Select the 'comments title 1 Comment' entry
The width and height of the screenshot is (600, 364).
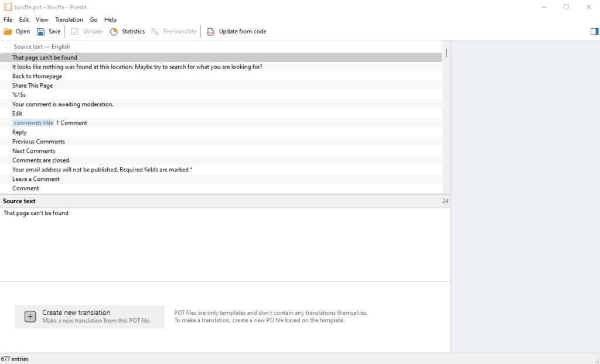click(50, 123)
